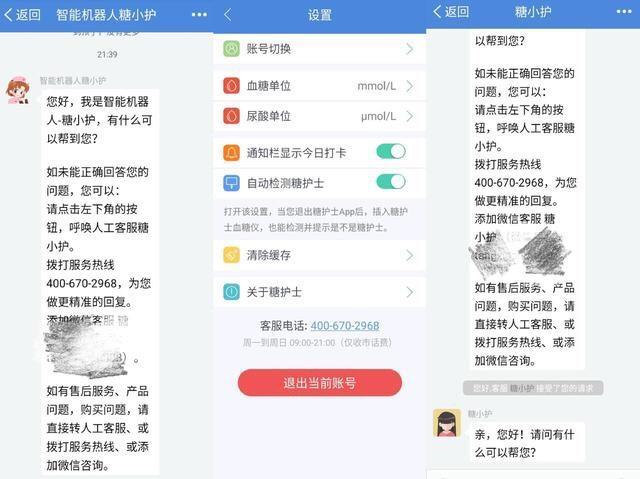640x479 pixels.
Task: Tap the green account switch icon
Action: point(231,49)
